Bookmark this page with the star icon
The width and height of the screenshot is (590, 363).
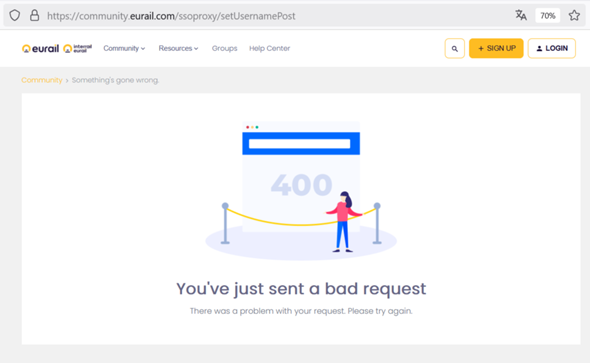pos(574,15)
